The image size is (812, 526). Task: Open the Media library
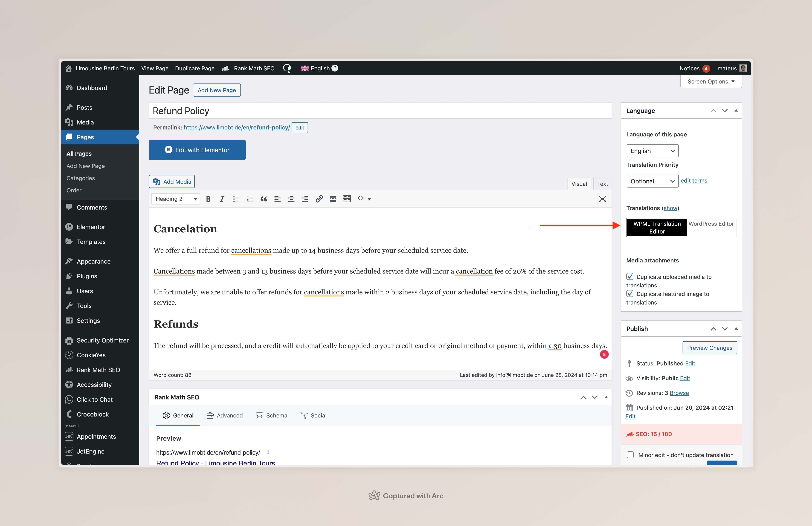pos(100,122)
